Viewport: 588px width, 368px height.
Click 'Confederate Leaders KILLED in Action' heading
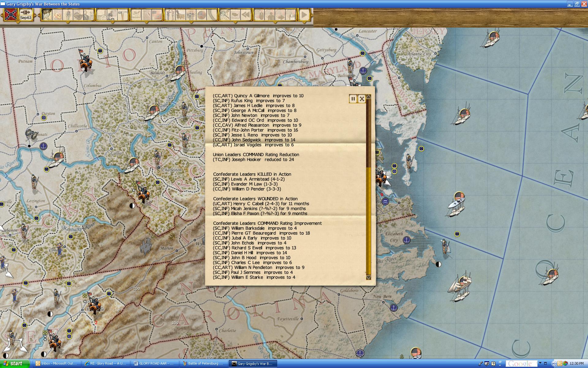tap(252, 174)
